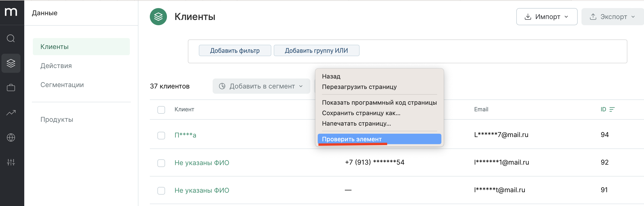Click the Mindbox logo in sidebar

click(11, 12)
